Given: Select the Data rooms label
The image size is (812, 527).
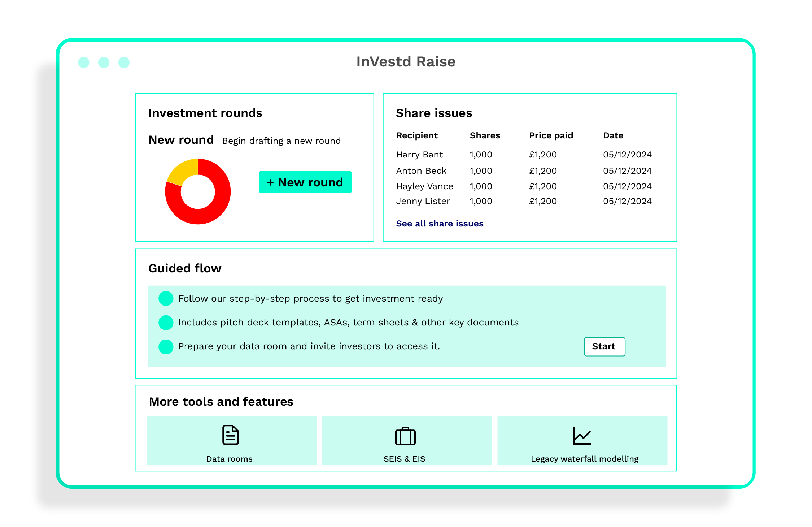Looking at the screenshot, I should point(229,459).
